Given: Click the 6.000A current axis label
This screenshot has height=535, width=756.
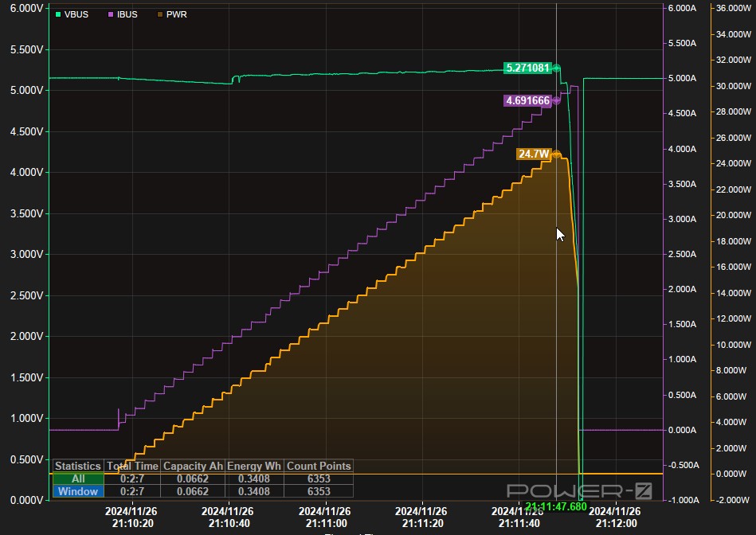Looking at the screenshot, I should pos(682,8).
